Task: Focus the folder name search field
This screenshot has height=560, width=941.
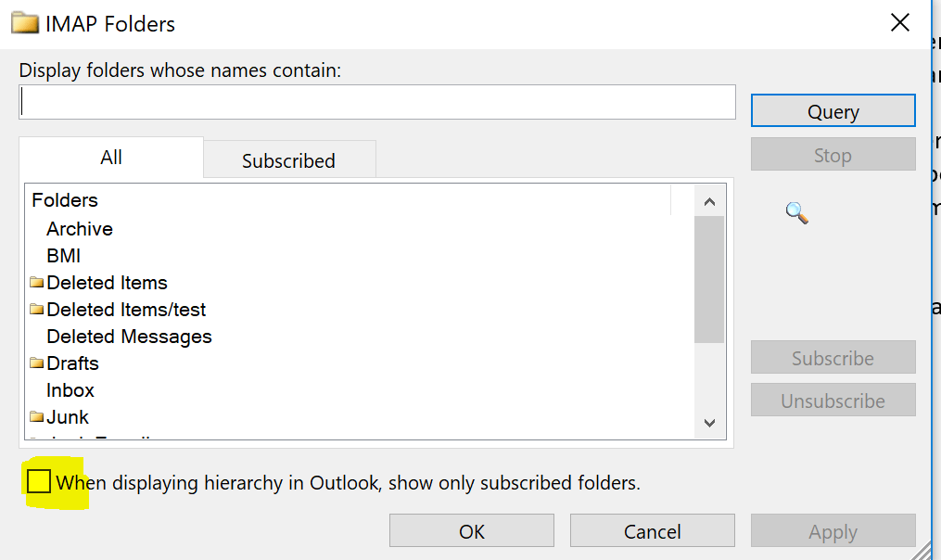Action: 377,102
